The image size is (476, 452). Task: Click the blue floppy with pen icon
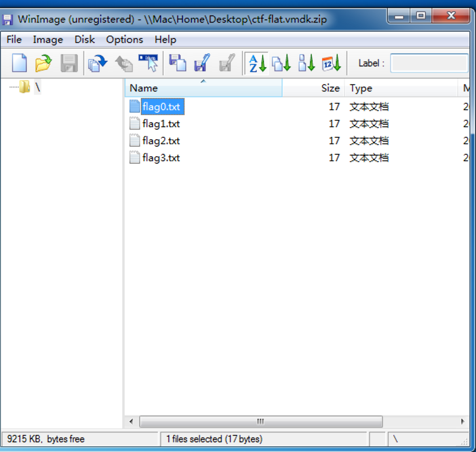coord(202,63)
